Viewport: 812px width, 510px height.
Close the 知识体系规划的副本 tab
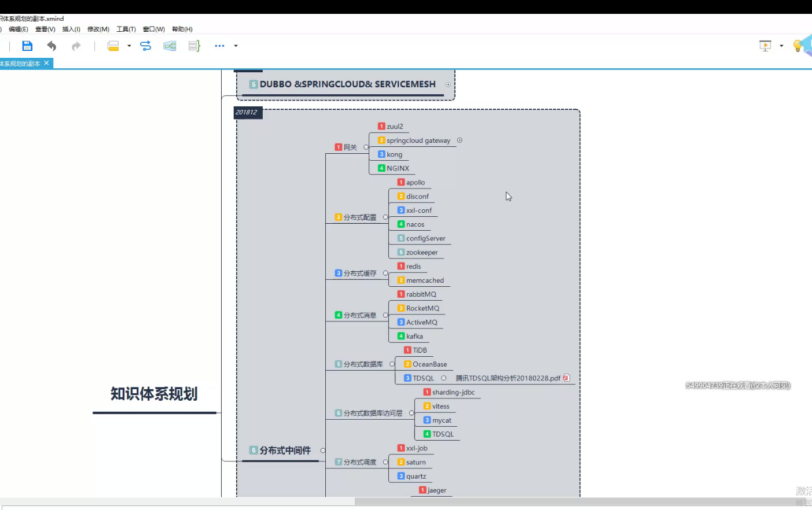tap(47, 63)
